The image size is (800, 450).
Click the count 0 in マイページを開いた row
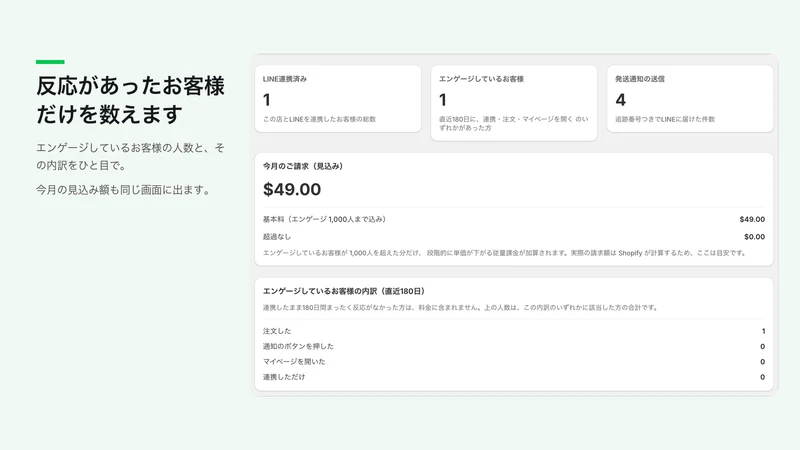(763, 362)
